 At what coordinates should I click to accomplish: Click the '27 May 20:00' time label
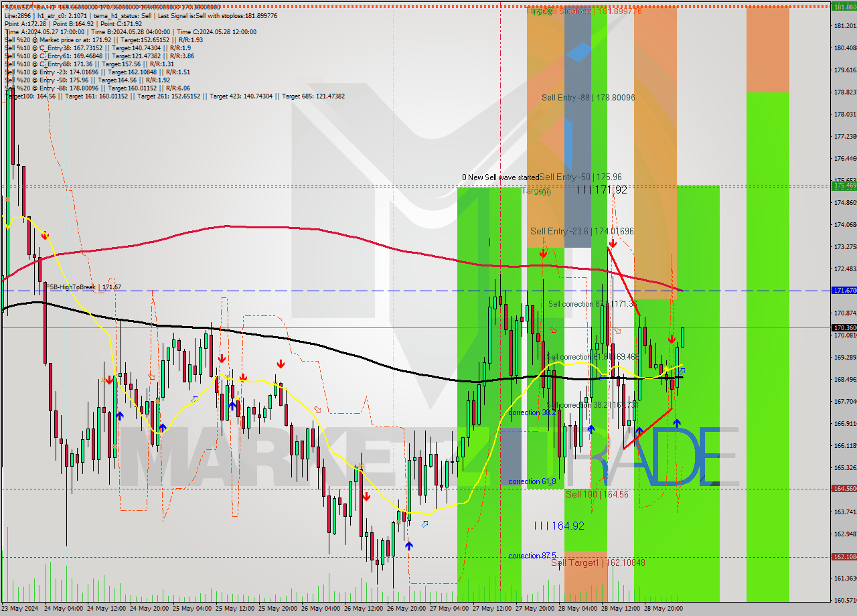coord(535,609)
